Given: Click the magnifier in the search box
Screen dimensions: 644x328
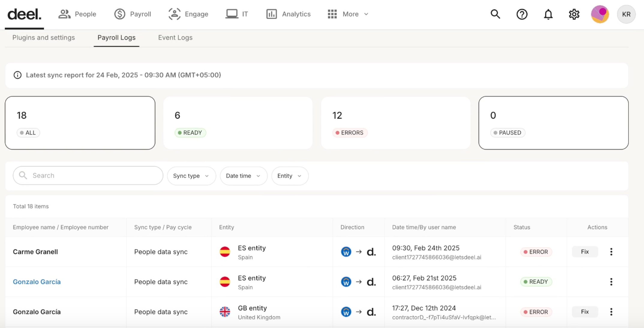Looking at the screenshot, I should tap(23, 175).
